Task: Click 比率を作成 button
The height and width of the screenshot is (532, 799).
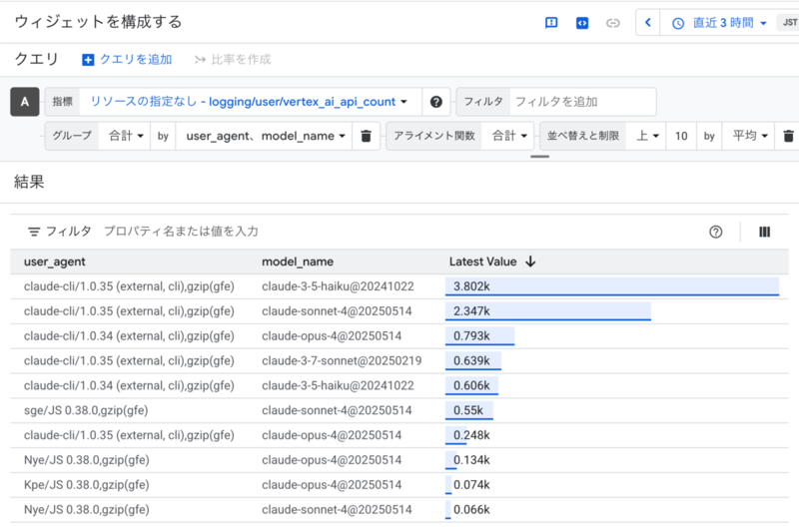Action: click(233, 60)
